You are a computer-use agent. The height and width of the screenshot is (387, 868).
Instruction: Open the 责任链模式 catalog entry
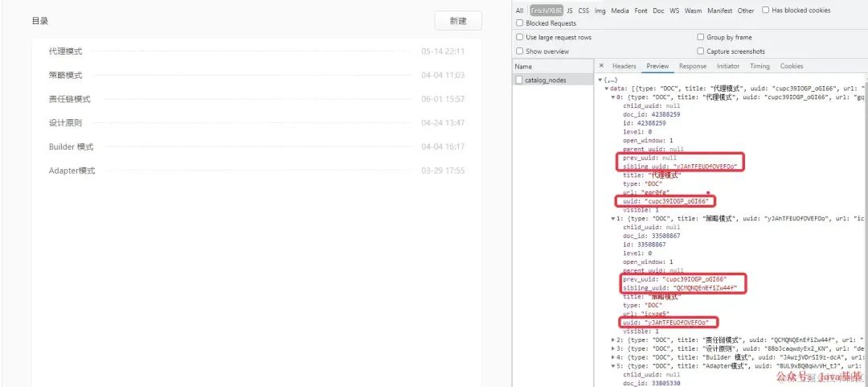coord(70,99)
